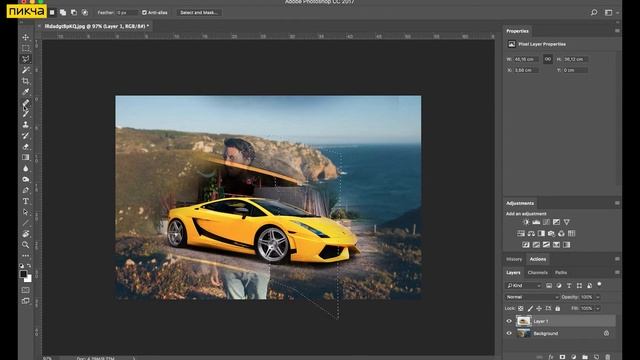Add a Levels adjustment
The height and width of the screenshot is (360, 640).
(x=536, y=222)
